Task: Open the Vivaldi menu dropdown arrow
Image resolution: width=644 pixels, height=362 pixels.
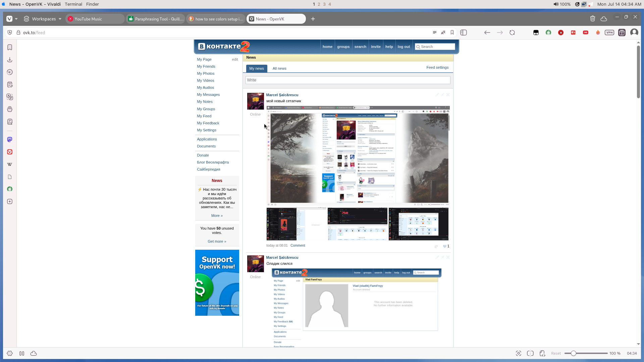Action: pos(16,19)
